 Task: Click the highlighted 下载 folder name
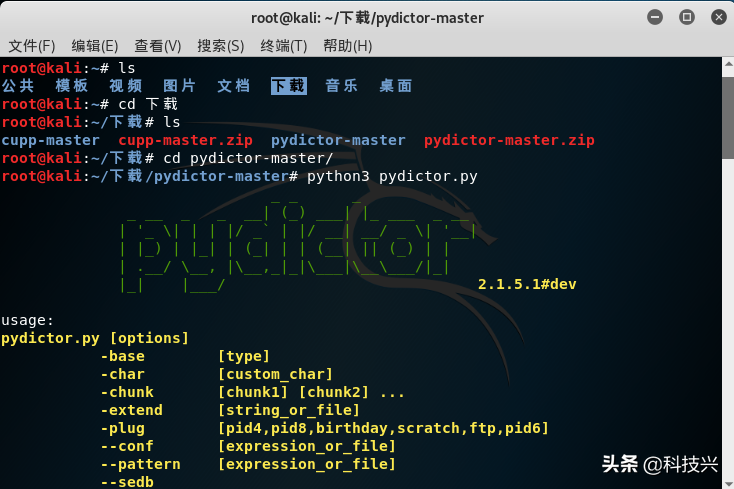pyautogui.click(x=289, y=86)
